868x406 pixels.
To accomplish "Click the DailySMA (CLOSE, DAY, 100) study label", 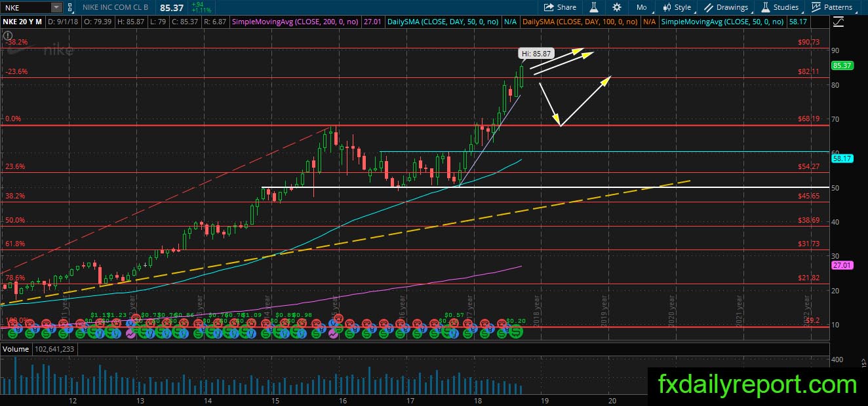I will (x=579, y=22).
